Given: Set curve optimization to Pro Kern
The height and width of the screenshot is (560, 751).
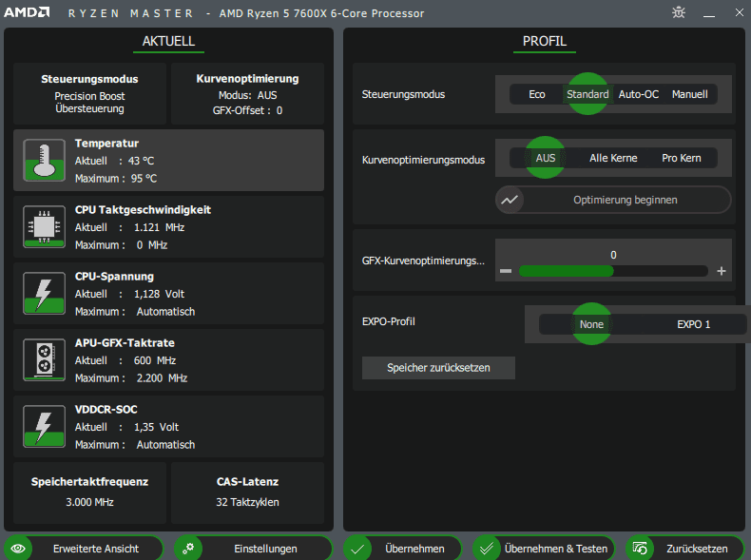Looking at the screenshot, I should 681,158.
